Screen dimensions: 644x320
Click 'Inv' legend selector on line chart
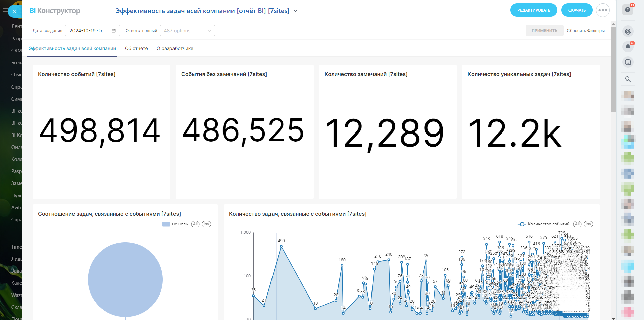(x=588, y=224)
